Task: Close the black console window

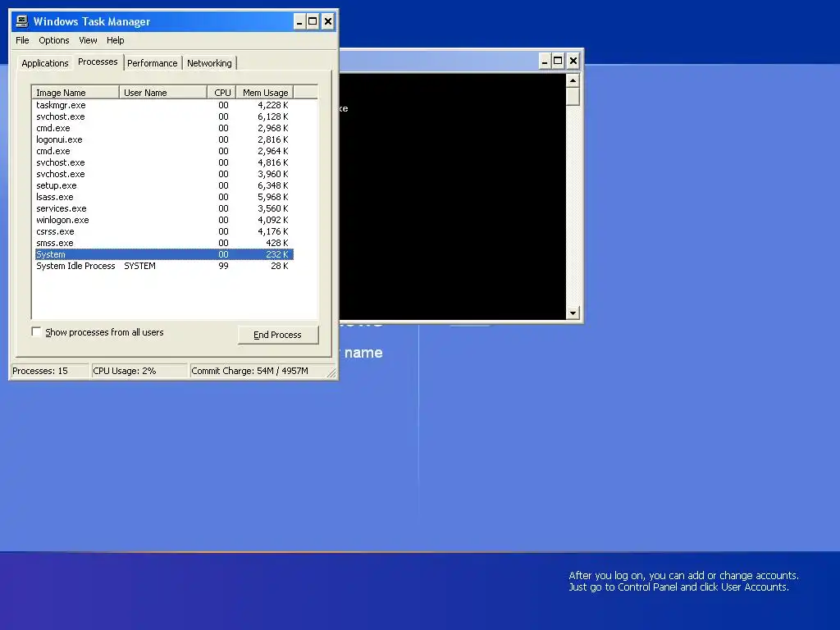Action: (573, 61)
